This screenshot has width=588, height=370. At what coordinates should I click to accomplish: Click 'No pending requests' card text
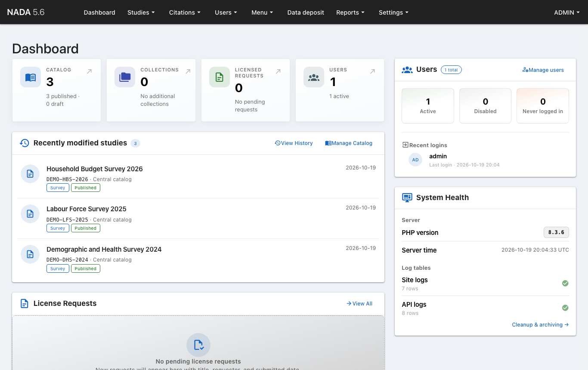coord(250,106)
